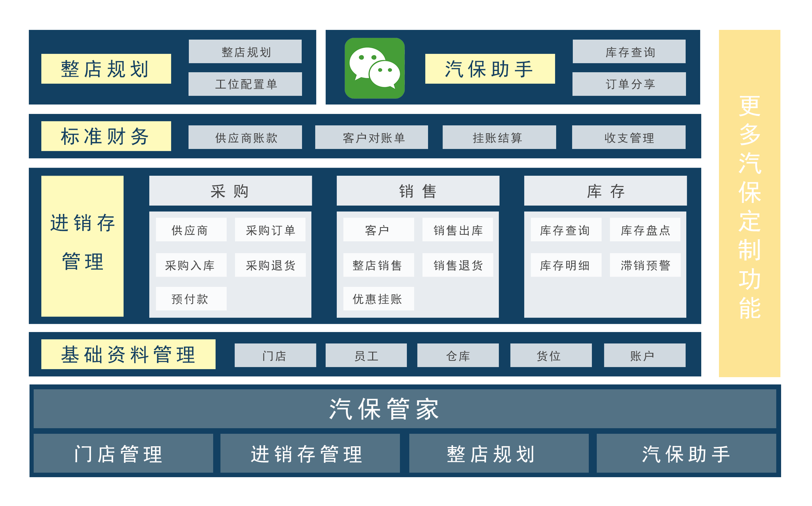
Task: Open 工位配置单 item
Action: click(x=245, y=84)
